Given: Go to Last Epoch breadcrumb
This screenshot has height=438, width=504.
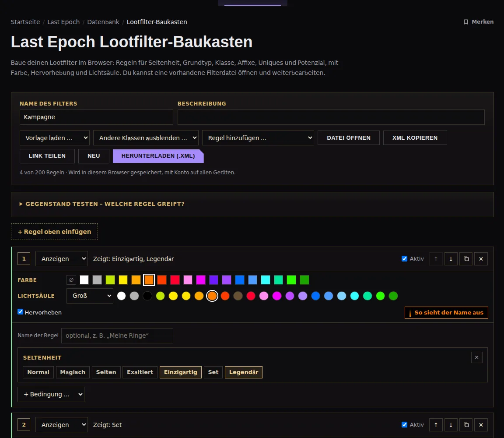Looking at the screenshot, I should [63, 22].
